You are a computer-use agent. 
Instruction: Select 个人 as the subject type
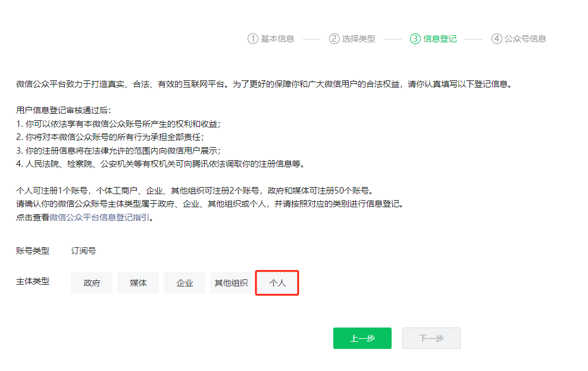277,283
